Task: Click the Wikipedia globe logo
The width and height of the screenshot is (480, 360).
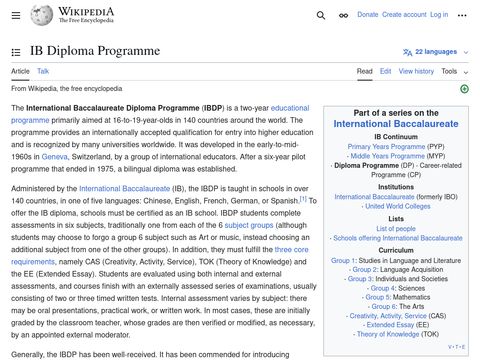Action: pyautogui.click(x=42, y=15)
